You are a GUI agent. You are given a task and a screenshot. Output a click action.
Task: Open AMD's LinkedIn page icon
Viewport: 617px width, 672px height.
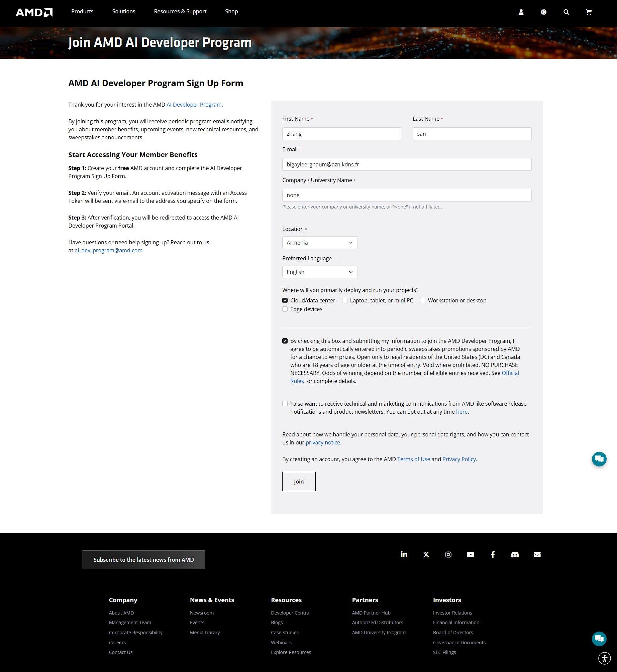404,554
